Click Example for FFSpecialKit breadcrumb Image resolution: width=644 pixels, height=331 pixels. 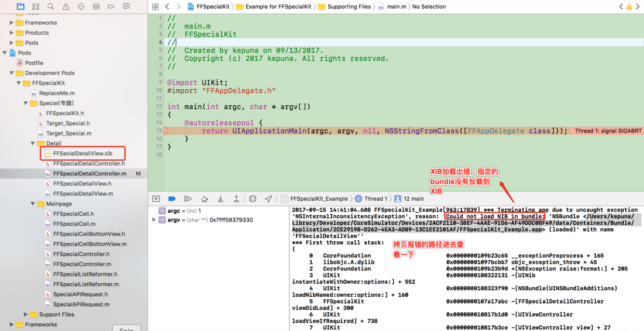point(274,7)
